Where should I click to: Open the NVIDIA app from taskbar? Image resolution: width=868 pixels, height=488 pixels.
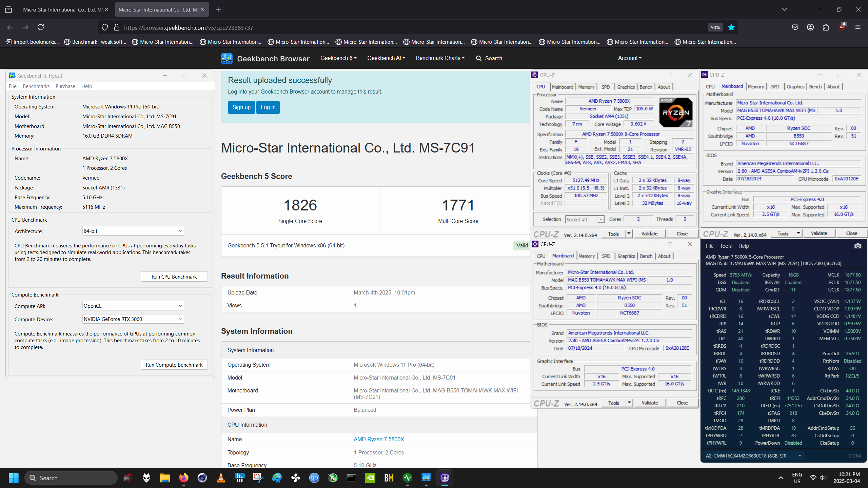[370, 478]
